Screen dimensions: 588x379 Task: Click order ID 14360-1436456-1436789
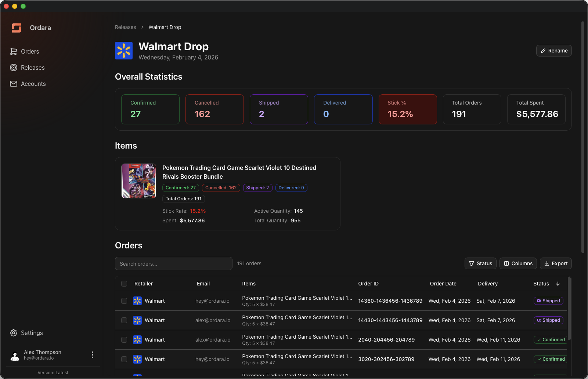click(390, 301)
